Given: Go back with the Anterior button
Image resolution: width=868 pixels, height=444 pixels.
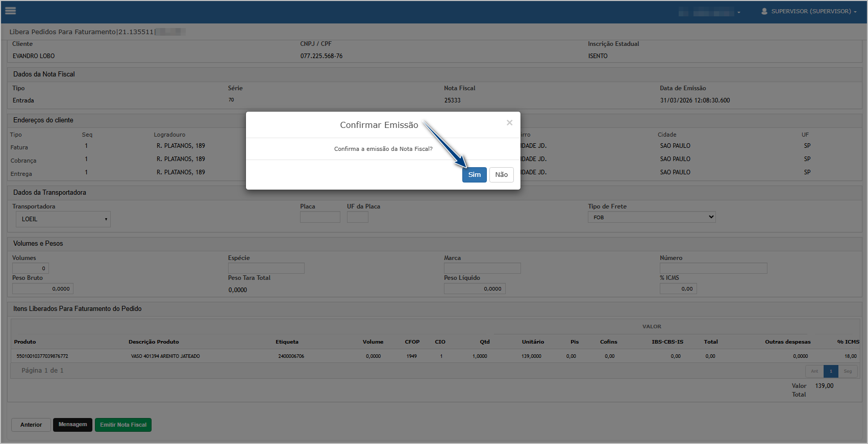Looking at the screenshot, I should tap(31, 425).
